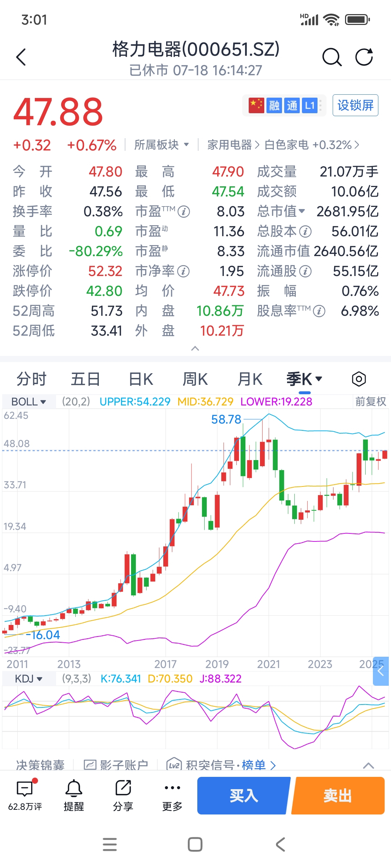
Task: Open 总市值 dropdown arrow
Action: tap(302, 211)
